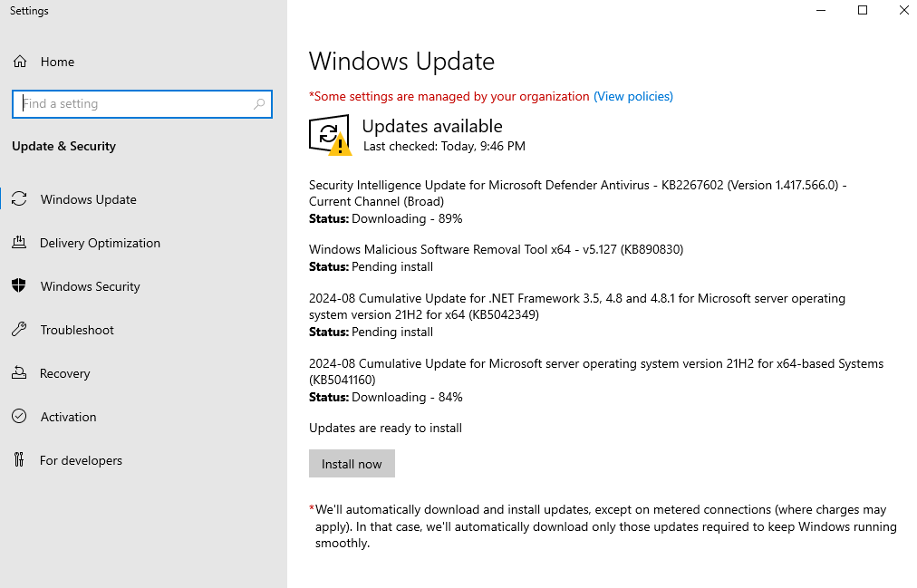Select Windows Update in the sidebar

point(88,199)
